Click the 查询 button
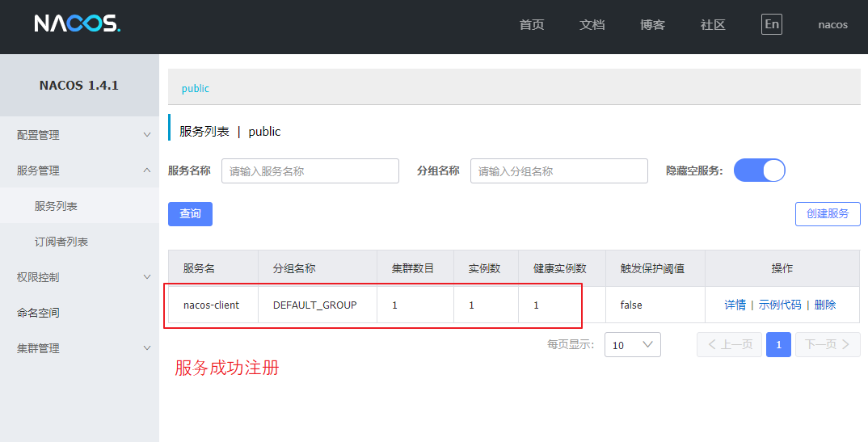The image size is (868, 442). (x=191, y=214)
